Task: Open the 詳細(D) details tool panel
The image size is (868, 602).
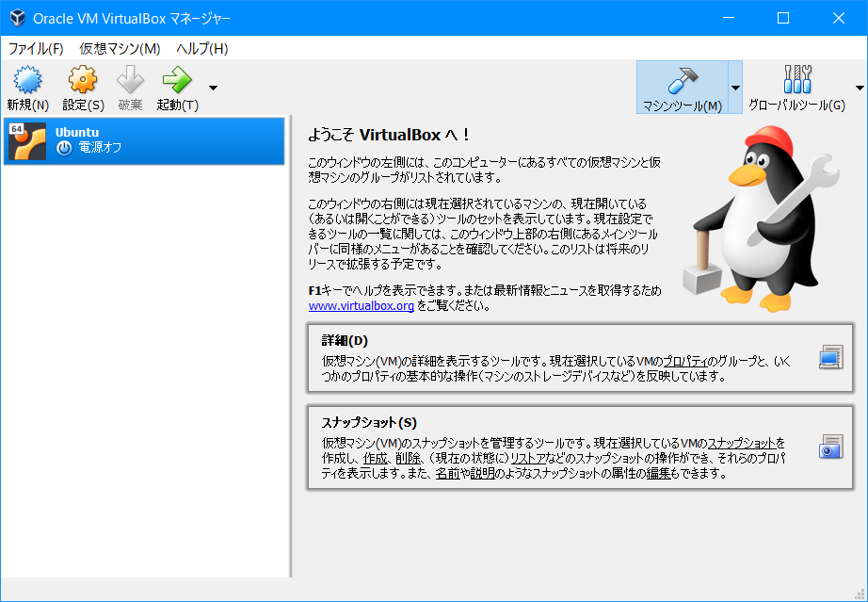Action: (x=580, y=358)
